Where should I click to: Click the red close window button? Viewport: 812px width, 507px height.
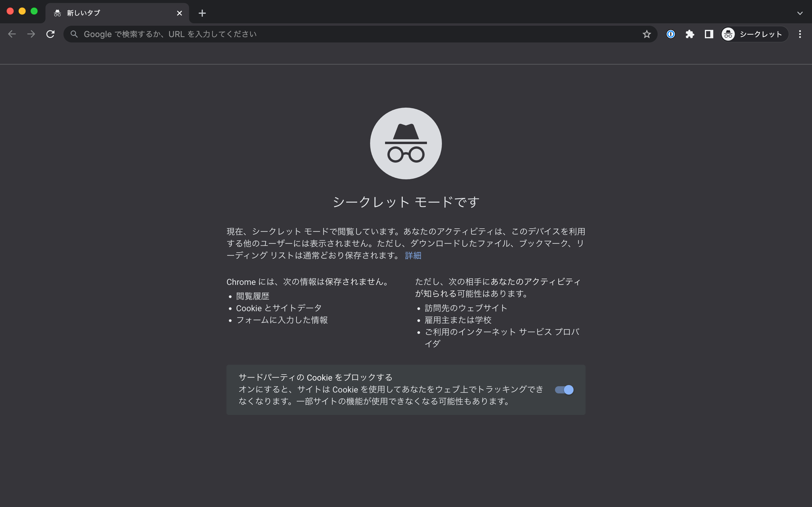[x=10, y=11]
